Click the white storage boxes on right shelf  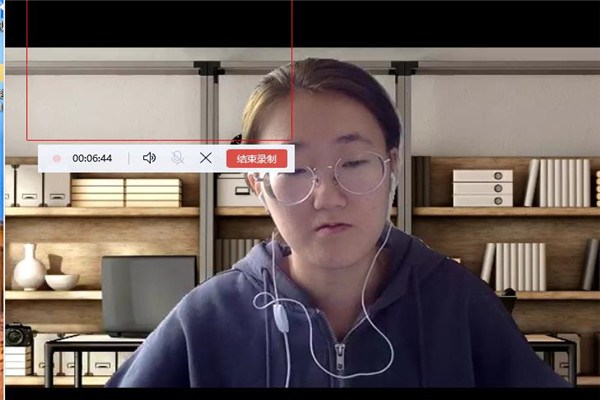(x=482, y=188)
